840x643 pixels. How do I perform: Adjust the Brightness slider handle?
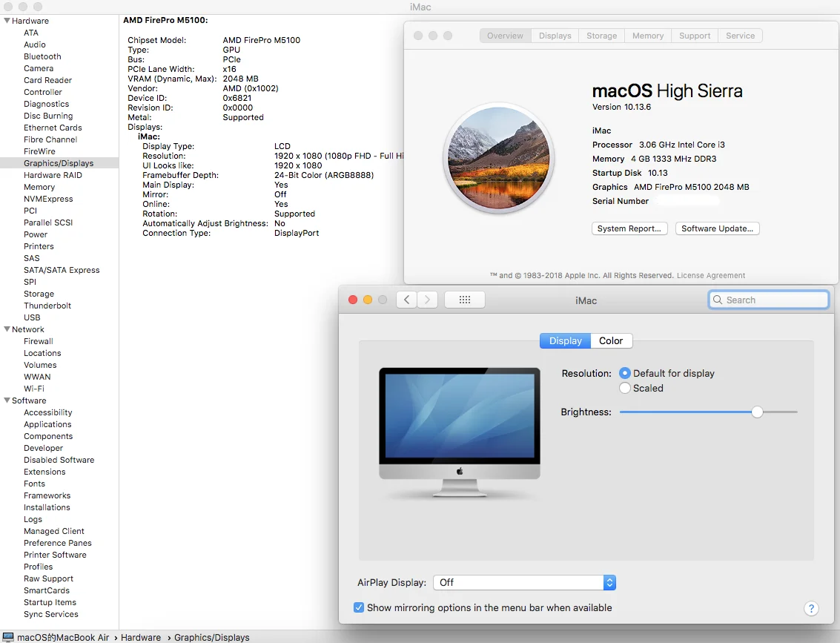(757, 412)
